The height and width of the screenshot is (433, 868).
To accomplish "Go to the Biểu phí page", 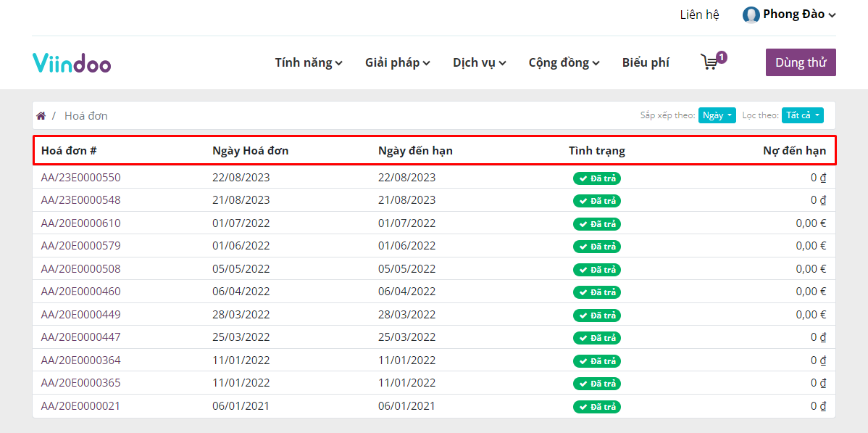I will 646,62.
